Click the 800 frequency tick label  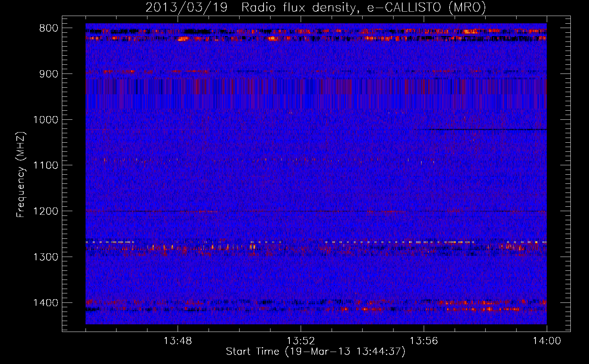pyautogui.click(x=49, y=28)
